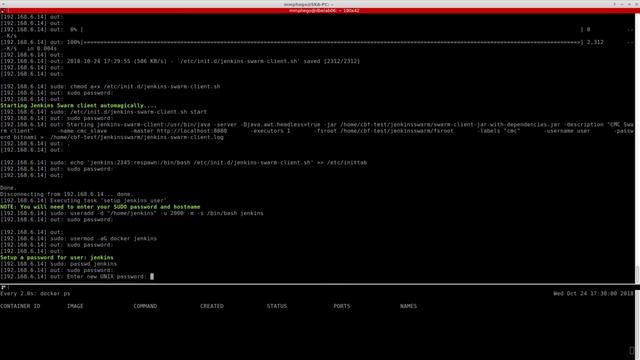This screenshot has width=640, height=360.
Task: Click the 'jenkins-swarm-client.sh start' sudo line
Action: click(x=103, y=112)
